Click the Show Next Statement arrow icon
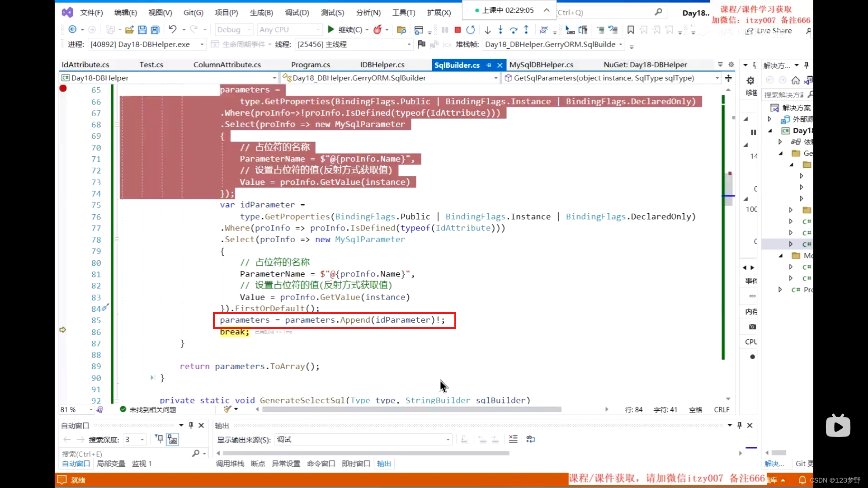This screenshot has width=868, height=488. pyautogui.click(x=487, y=30)
